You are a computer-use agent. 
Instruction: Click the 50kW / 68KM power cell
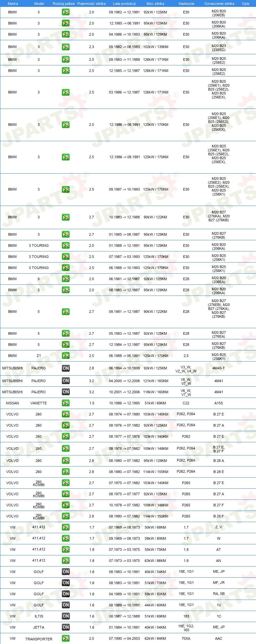(155, 527)
